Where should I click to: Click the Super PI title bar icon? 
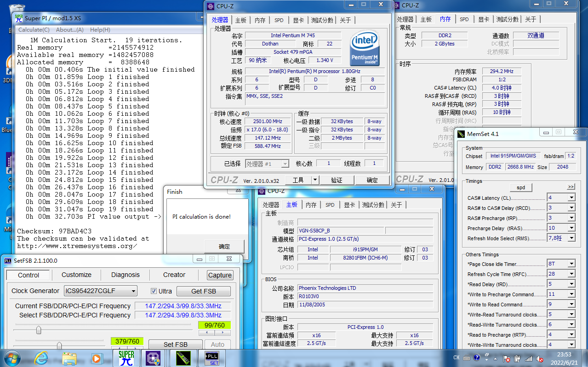(x=18, y=18)
